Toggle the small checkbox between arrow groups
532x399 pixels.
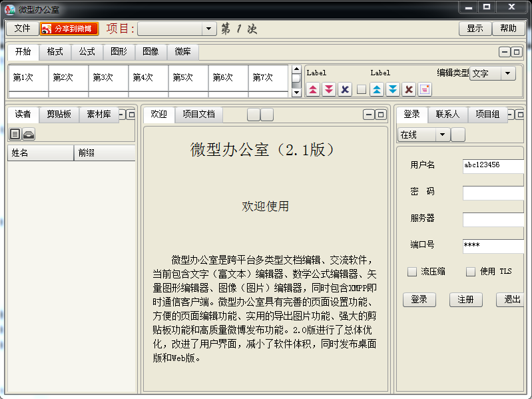[362, 89]
